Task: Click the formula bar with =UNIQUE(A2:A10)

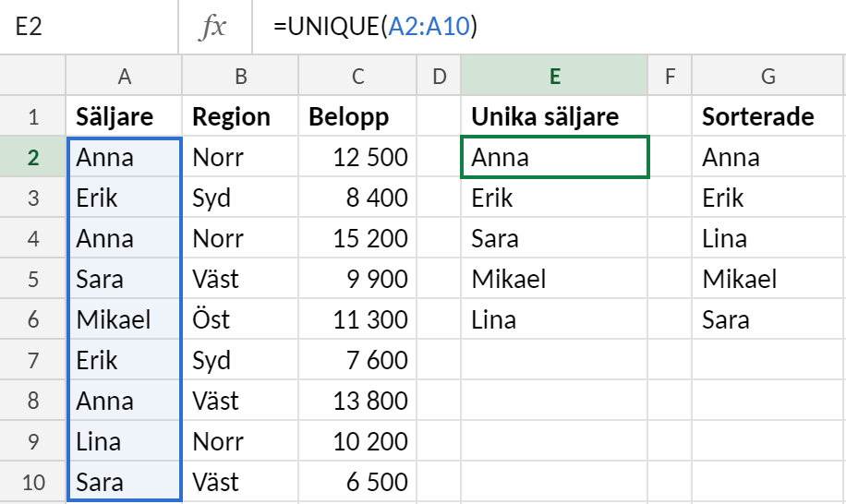Action: coord(550,27)
